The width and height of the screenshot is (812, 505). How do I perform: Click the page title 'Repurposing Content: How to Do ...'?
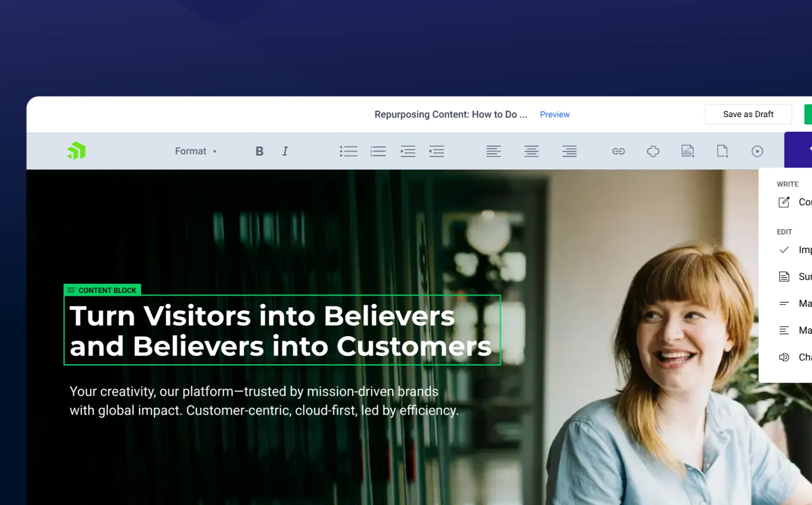[451, 114]
